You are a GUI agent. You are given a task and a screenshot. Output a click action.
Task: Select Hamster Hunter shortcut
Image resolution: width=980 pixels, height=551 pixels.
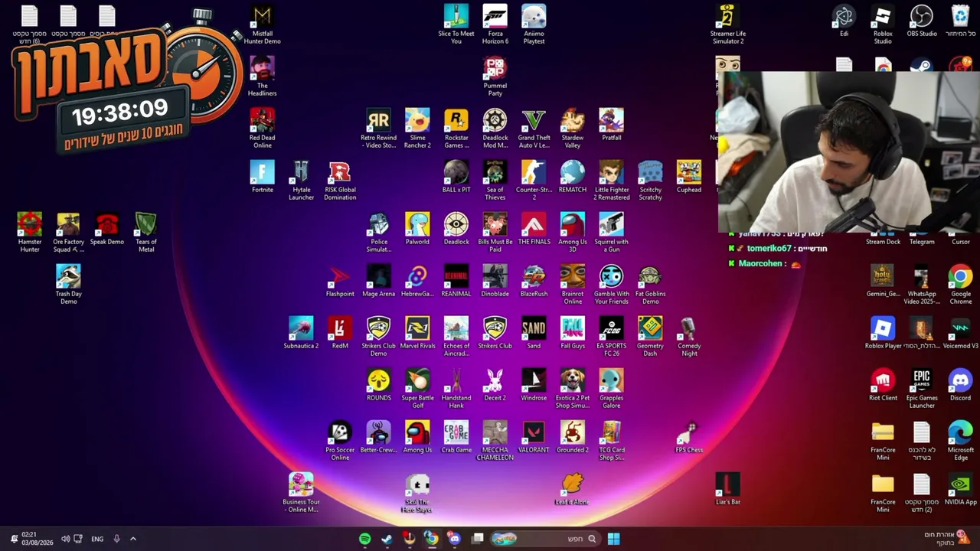(x=29, y=233)
